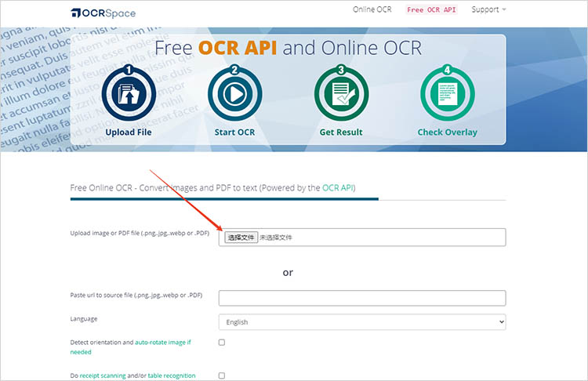Click the Language label text

(84, 319)
